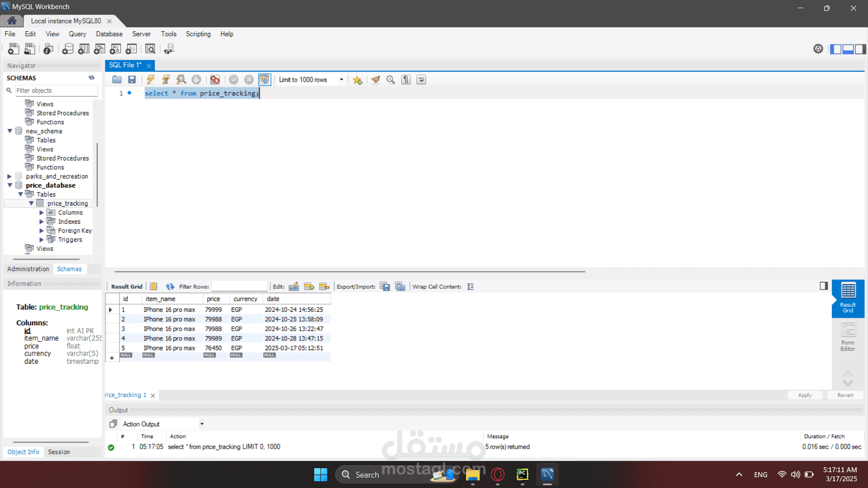
Task: Click the open SQL script file icon
Action: coord(29,49)
